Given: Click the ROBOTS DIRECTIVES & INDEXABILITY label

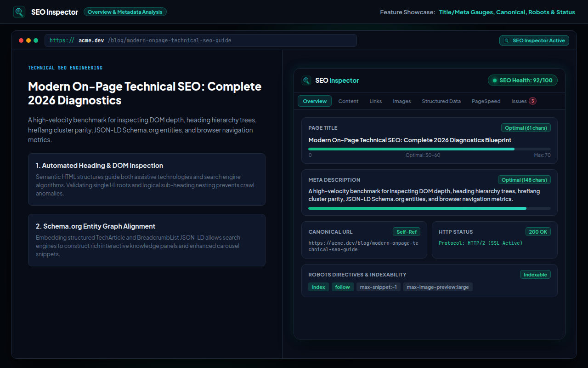Looking at the screenshot, I should point(357,275).
